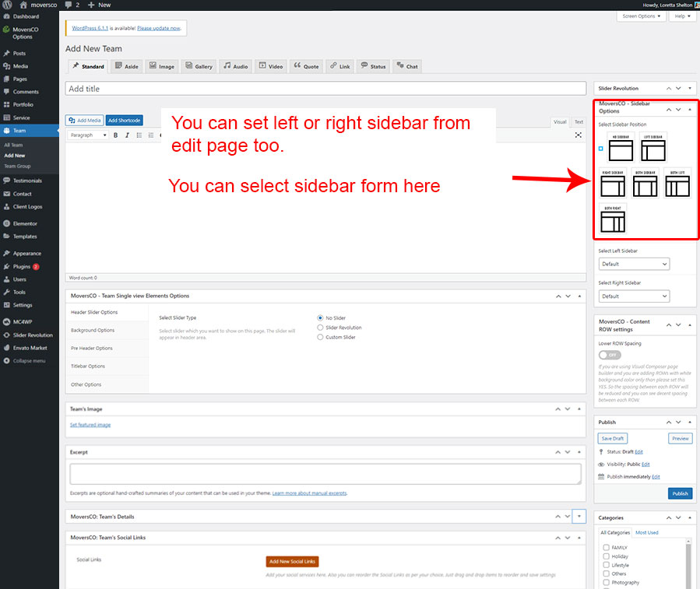Open the Select Left Sidebar dropdown
This screenshot has height=589, width=700.
[x=634, y=265]
